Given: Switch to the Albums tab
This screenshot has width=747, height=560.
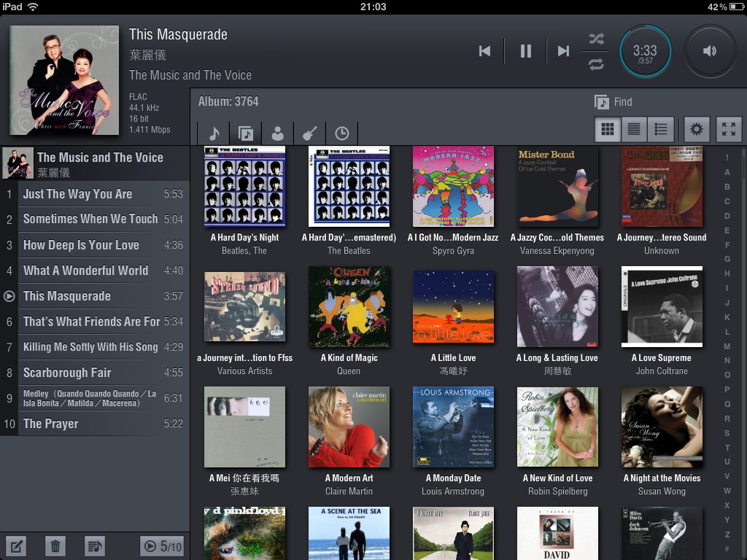Looking at the screenshot, I should [246, 133].
